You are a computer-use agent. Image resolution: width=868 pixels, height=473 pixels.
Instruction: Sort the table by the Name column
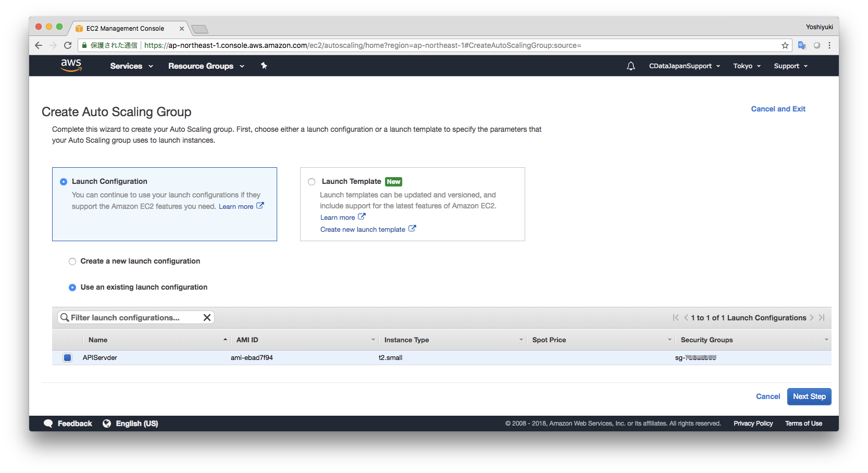tap(98, 339)
